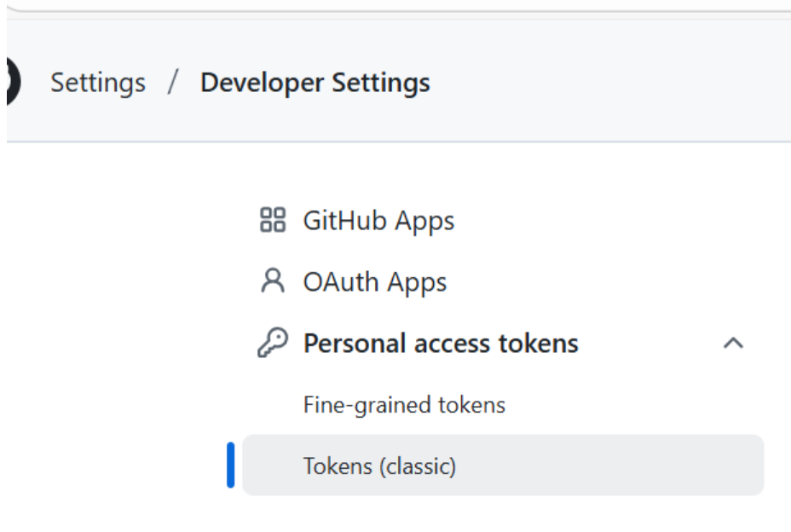Image resolution: width=791 pixels, height=532 pixels.
Task: Click the Personal access tokens heading text
Action: coord(441,344)
